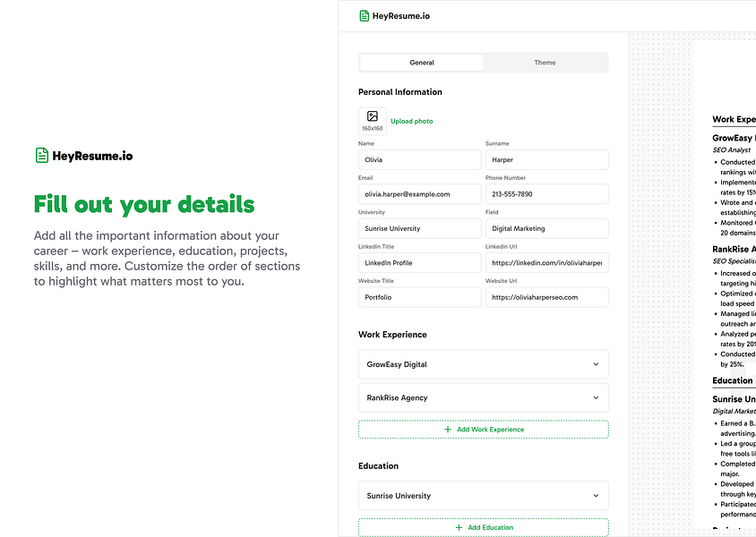Screen dimensions: 756x537
Task: Click the Phone Number field
Action: click(x=546, y=193)
